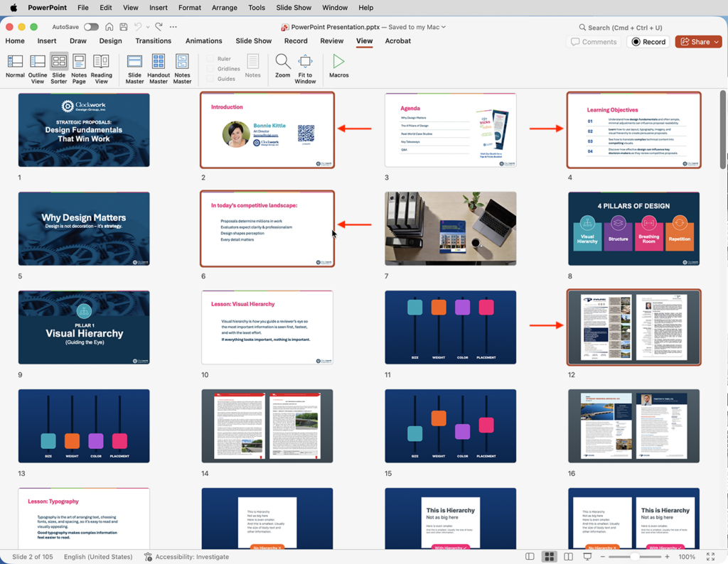Screen dimensions: 728x564
Task: Open the Arrange menu
Action: click(x=224, y=7)
